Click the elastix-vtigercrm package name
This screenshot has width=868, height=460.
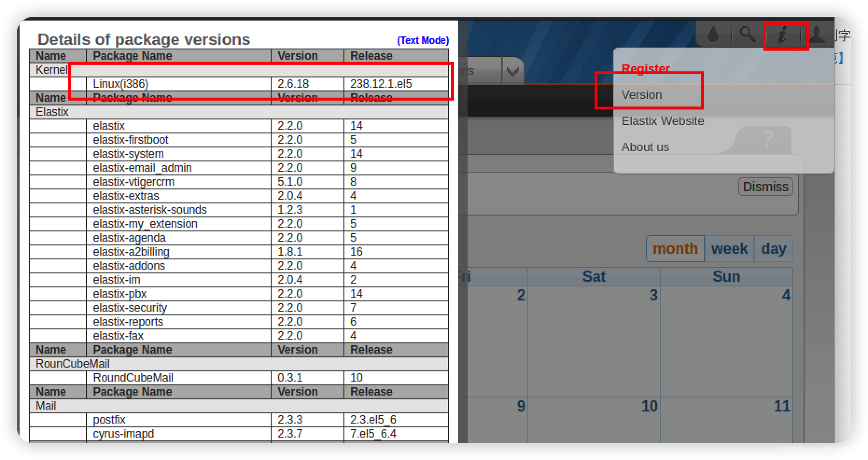coord(133,182)
